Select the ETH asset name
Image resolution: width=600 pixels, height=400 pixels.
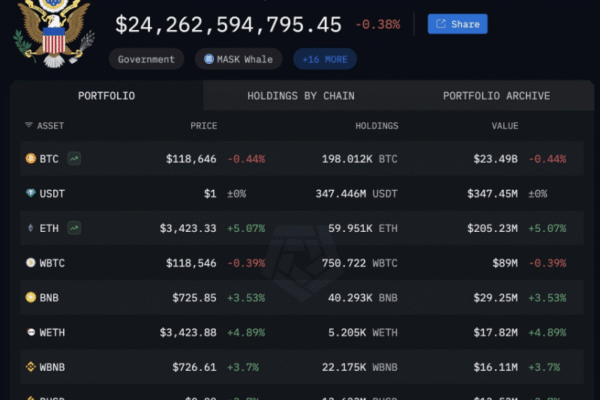point(49,229)
